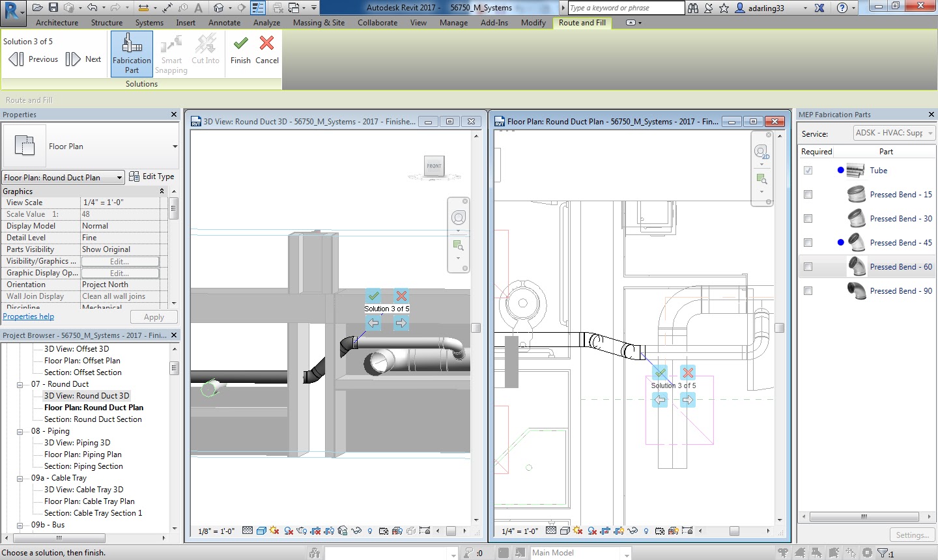Click the red Cancel X in ribbon
The image size is (938, 560).
coord(266,50)
